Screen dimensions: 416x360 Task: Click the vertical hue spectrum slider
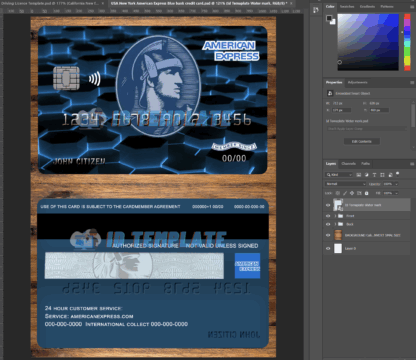[x=407, y=42]
